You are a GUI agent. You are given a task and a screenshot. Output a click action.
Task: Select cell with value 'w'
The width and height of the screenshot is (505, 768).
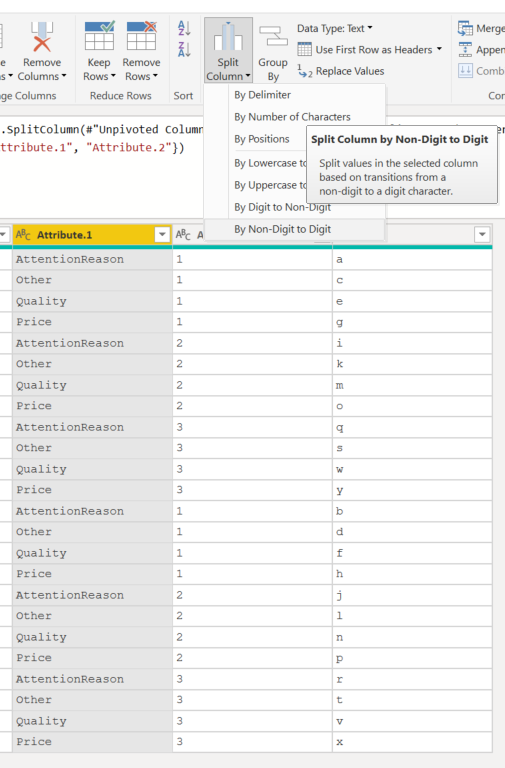click(x=412, y=469)
